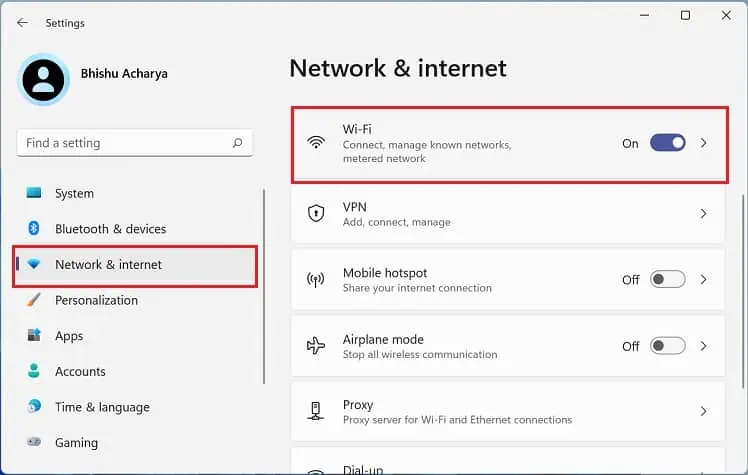Image resolution: width=748 pixels, height=475 pixels.
Task: Click the VPN shield icon
Action: pos(316,213)
